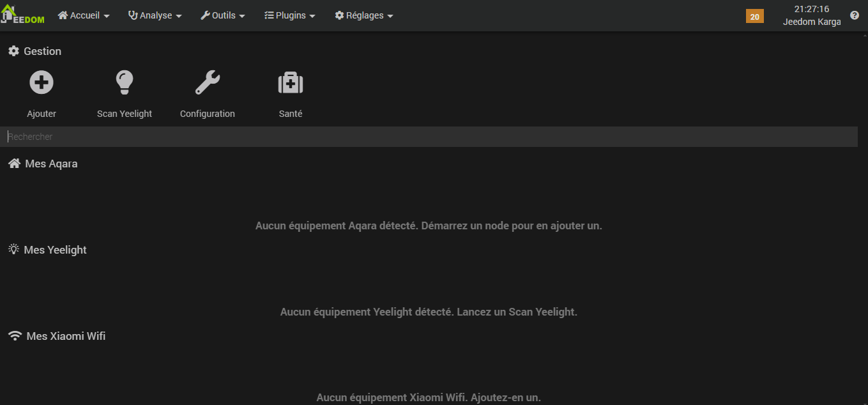Click the 'Aucun équipement Aqara détecté' message
The height and width of the screenshot is (405, 868).
click(429, 225)
